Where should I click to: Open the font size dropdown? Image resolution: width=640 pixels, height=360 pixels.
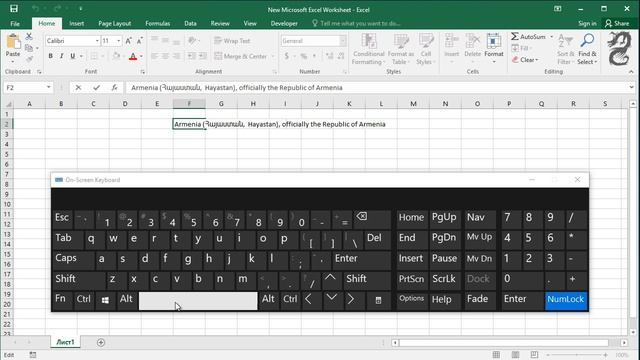[118, 41]
